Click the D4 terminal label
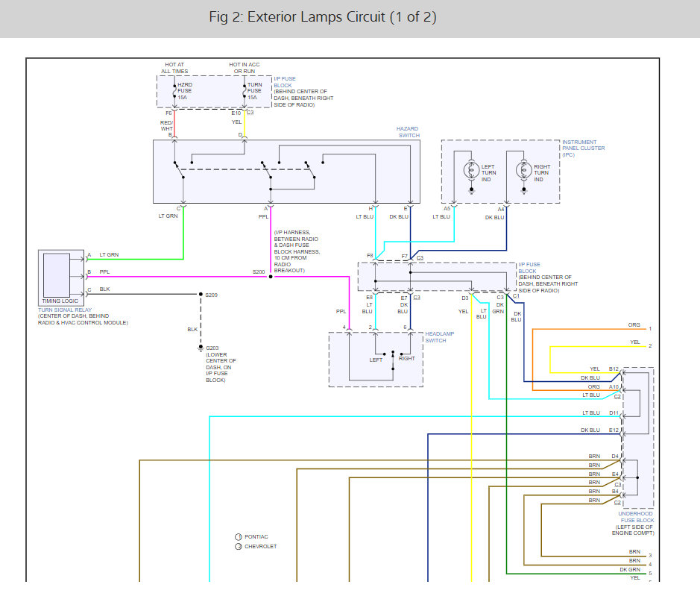700x602 pixels. pos(615,456)
